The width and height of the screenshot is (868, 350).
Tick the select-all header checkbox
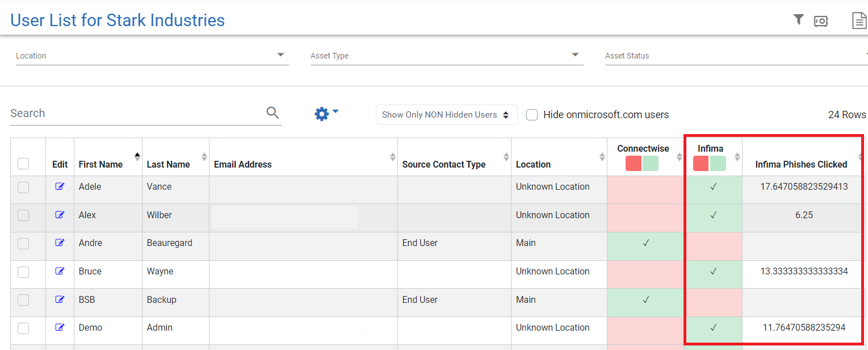coord(23,164)
